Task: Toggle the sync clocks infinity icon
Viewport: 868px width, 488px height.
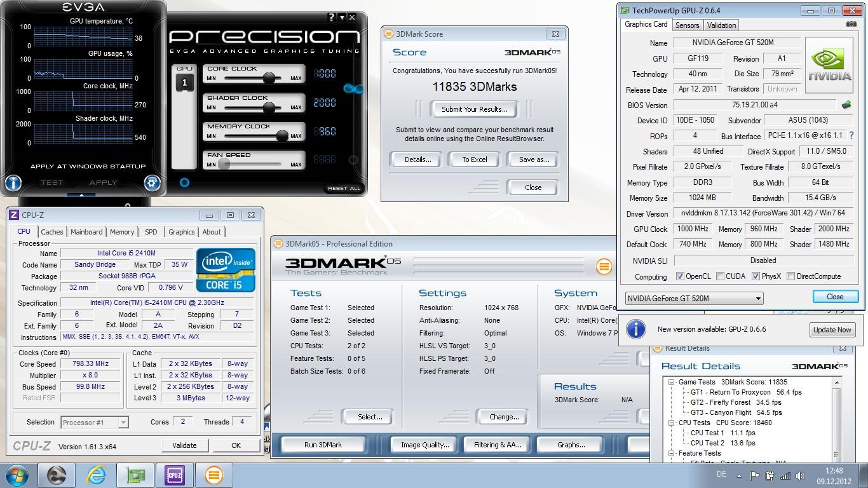Action: point(353,88)
